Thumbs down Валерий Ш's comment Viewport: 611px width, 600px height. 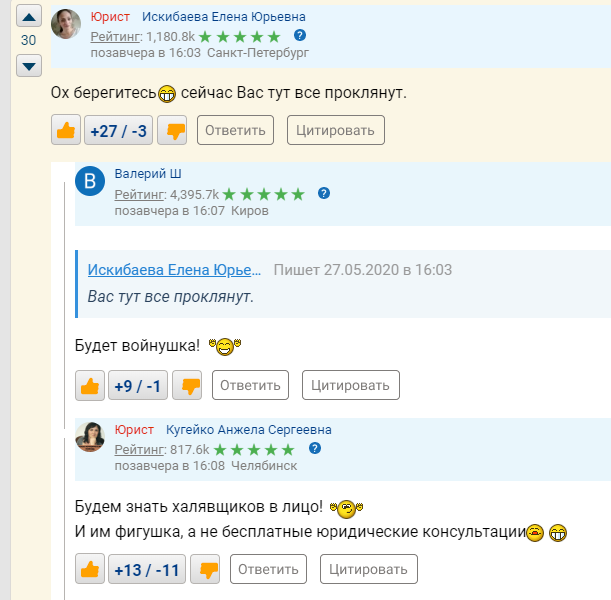point(189,385)
